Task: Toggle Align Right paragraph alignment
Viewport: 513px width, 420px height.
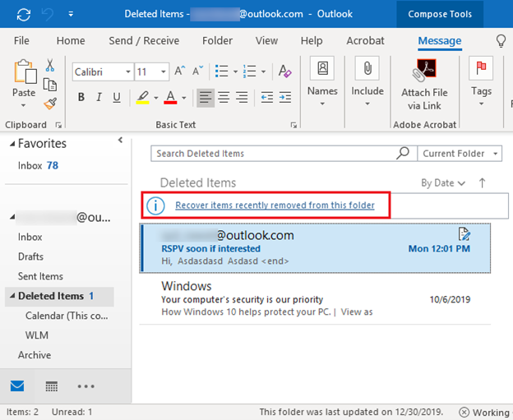Action: tap(242, 98)
